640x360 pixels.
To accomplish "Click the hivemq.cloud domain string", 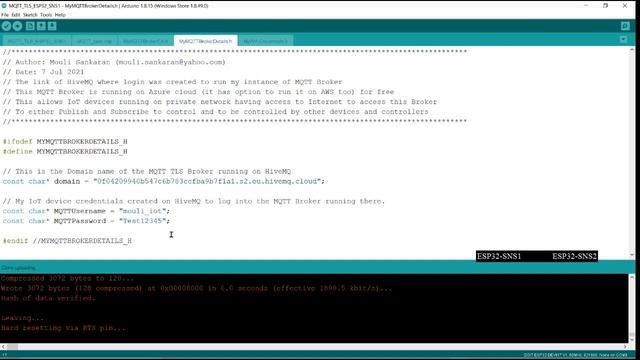I will tap(207, 181).
